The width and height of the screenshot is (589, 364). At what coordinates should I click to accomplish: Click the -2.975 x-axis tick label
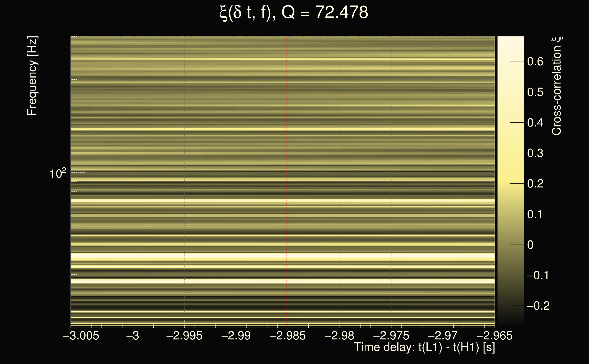point(391,336)
